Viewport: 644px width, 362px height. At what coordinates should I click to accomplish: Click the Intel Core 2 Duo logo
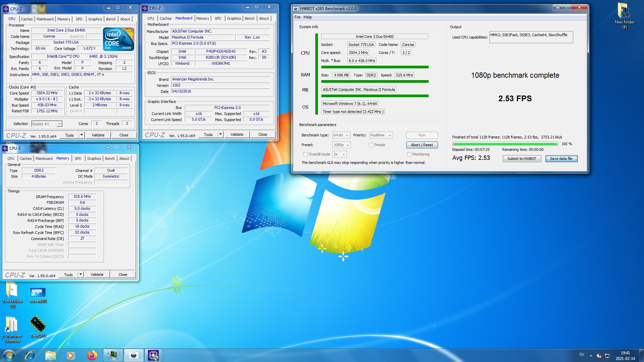click(x=119, y=39)
